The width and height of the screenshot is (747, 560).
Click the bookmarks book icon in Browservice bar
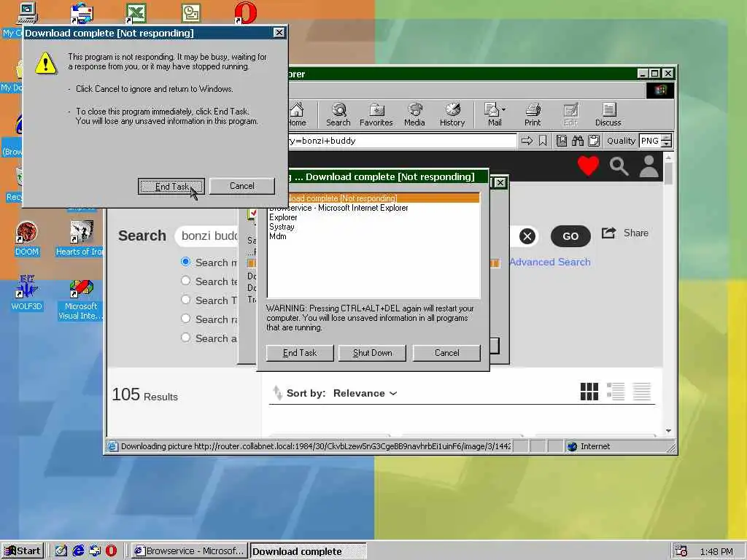[562, 141]
